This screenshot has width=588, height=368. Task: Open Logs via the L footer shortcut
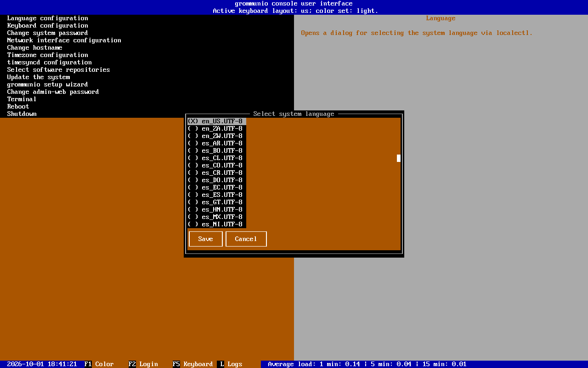coord(230,364)
